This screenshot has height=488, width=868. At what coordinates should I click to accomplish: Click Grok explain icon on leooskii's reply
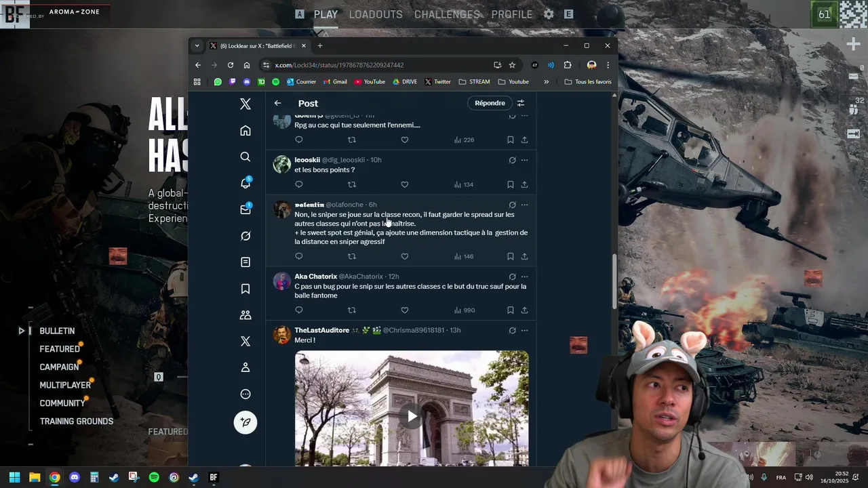(x=512, y=160)
